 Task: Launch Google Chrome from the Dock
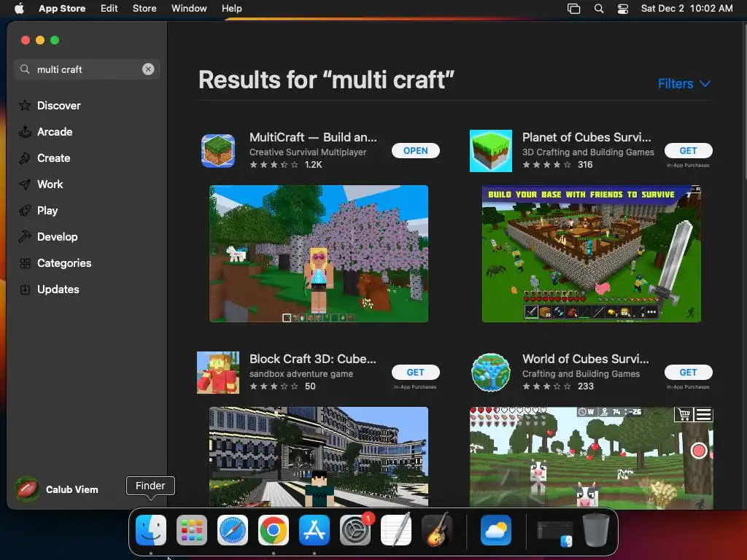pos(274,530)
